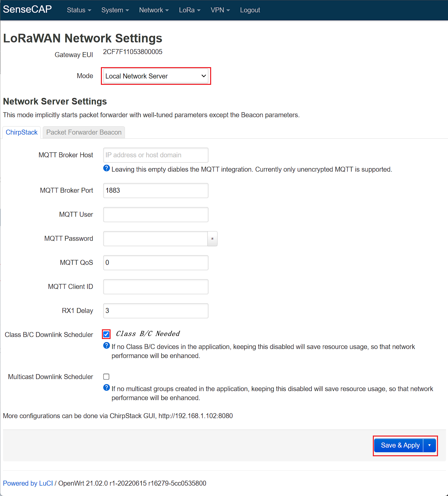Focus the MQTT QoS field
This screenshot has width=448, height=496.
156,263
